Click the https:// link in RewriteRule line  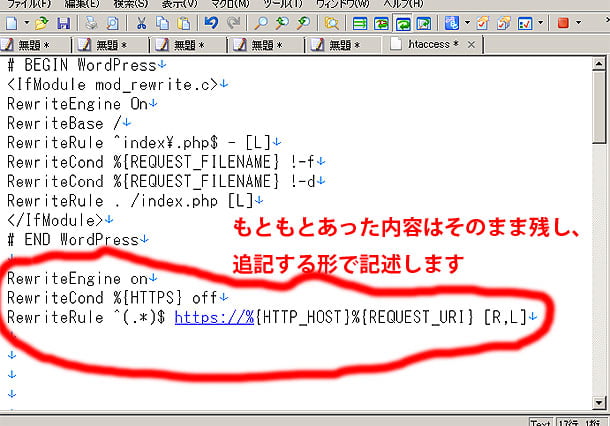[x=210, y=318]
